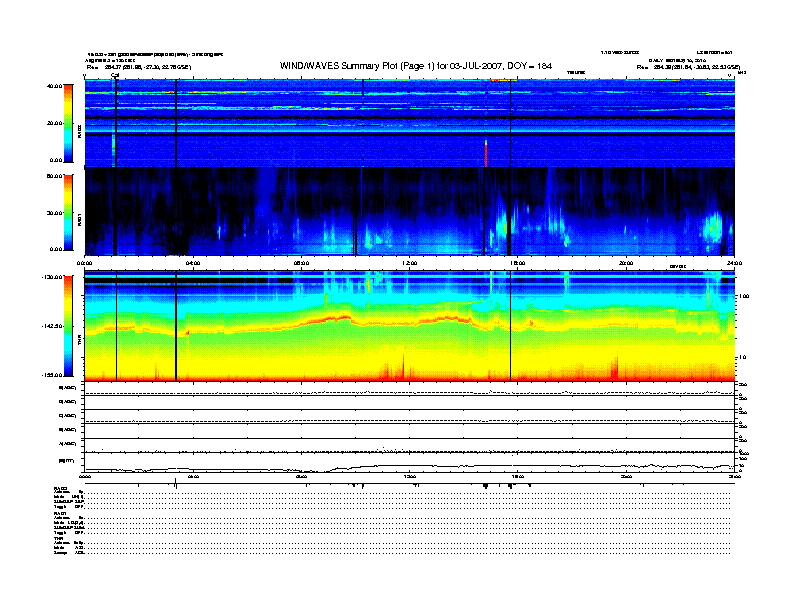Click the bright cyan-green blob near 23:30 in RAD1
Screen dimensions: 792x612
[x=714, y=226]
